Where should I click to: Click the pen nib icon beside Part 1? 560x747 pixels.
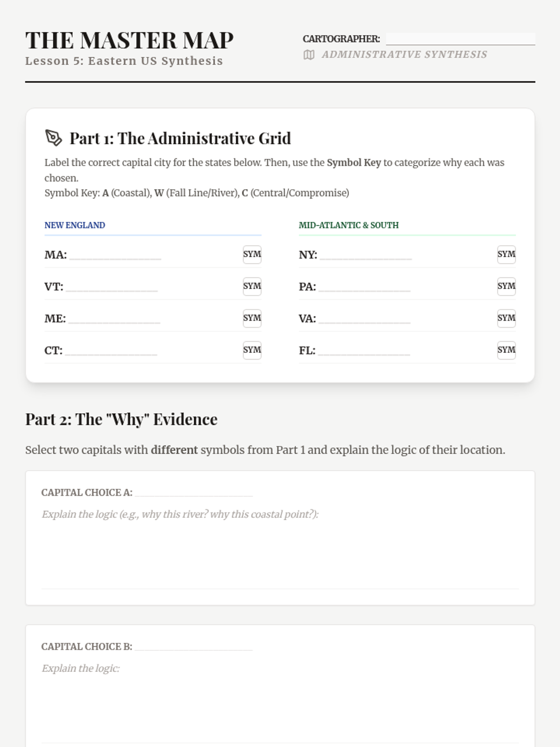53,138
